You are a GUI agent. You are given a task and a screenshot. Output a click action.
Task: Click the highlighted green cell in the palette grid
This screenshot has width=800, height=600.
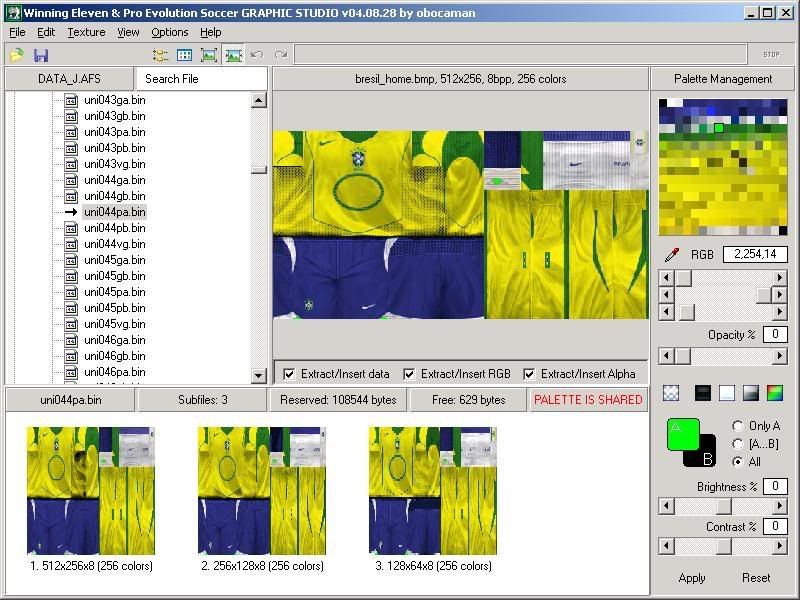(719, 127)
